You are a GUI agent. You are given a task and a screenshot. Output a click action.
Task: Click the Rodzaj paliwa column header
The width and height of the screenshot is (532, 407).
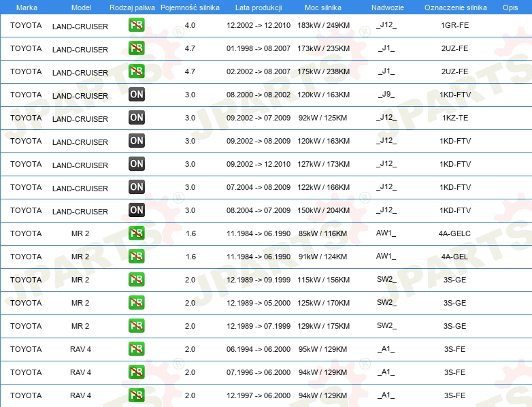tap(132, 7)
